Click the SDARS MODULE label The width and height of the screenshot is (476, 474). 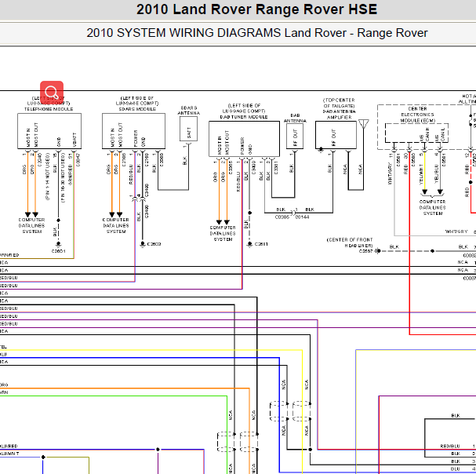click(x=137, y=109)
